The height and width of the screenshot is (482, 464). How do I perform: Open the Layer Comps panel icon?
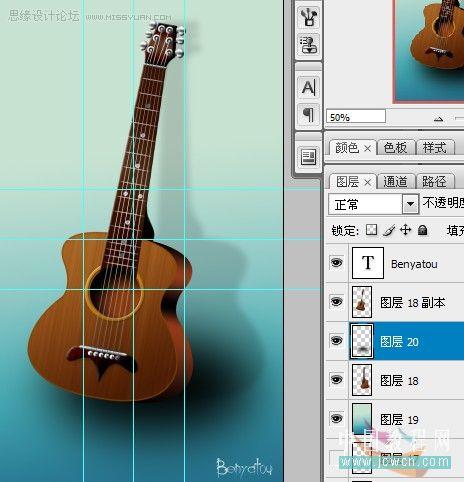(x=308, y=157)
